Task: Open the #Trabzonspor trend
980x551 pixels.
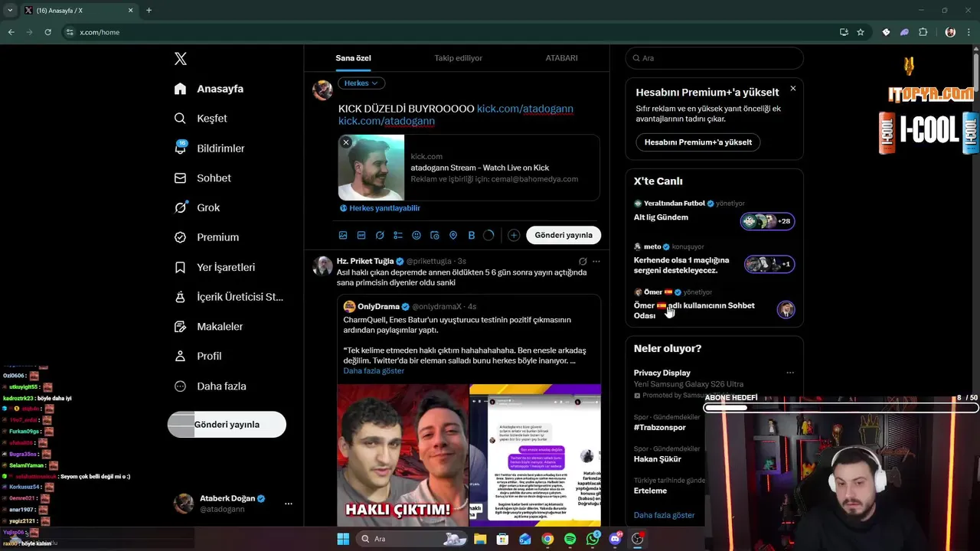Action: [659, 427]
